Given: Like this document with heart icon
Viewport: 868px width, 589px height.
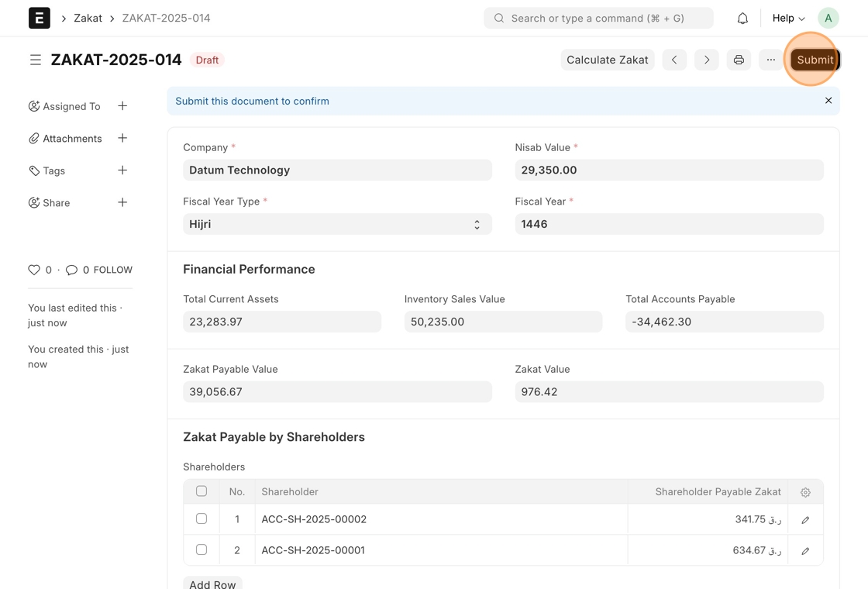Looking at the screenshot, I should pos(34,270).
